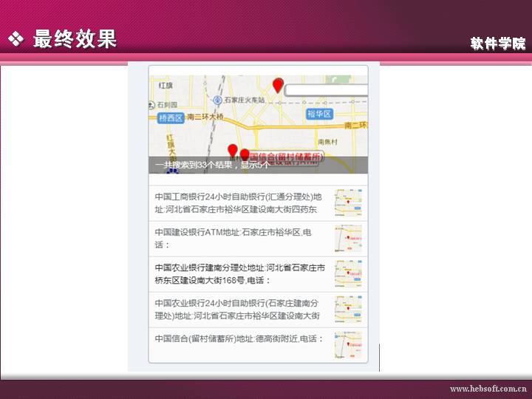This screenshot has width=532, height=399.
Task: Open the 中国信合(留村储蓄所) list result
Action: 239,338
